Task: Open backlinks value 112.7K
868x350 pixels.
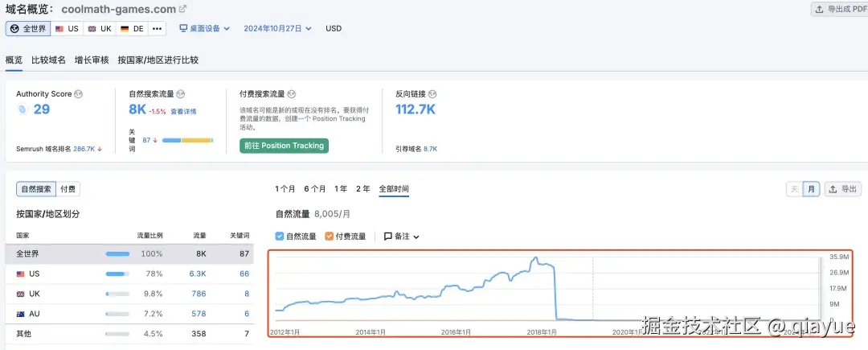Action: point(416,109)
